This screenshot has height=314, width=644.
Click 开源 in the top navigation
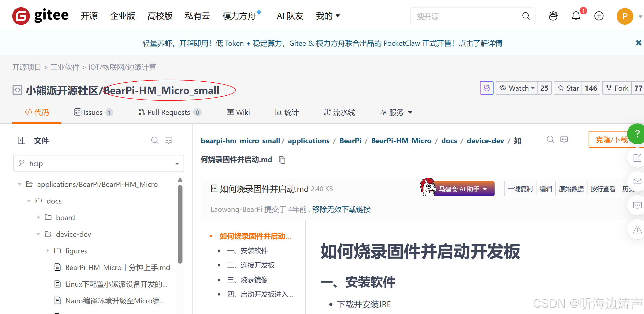tap(89, 16)
